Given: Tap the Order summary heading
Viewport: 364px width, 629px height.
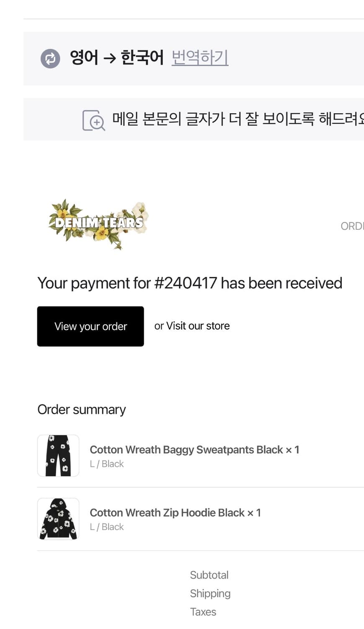Looking at the screenshot, I should coord(82,409).
